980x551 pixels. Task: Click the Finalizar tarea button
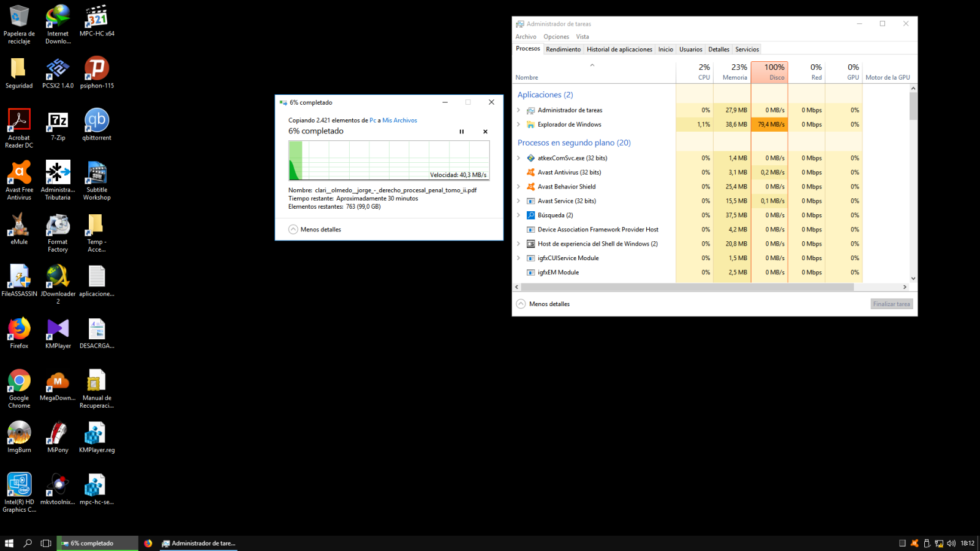pyautogui.click(x=891, y=304)
